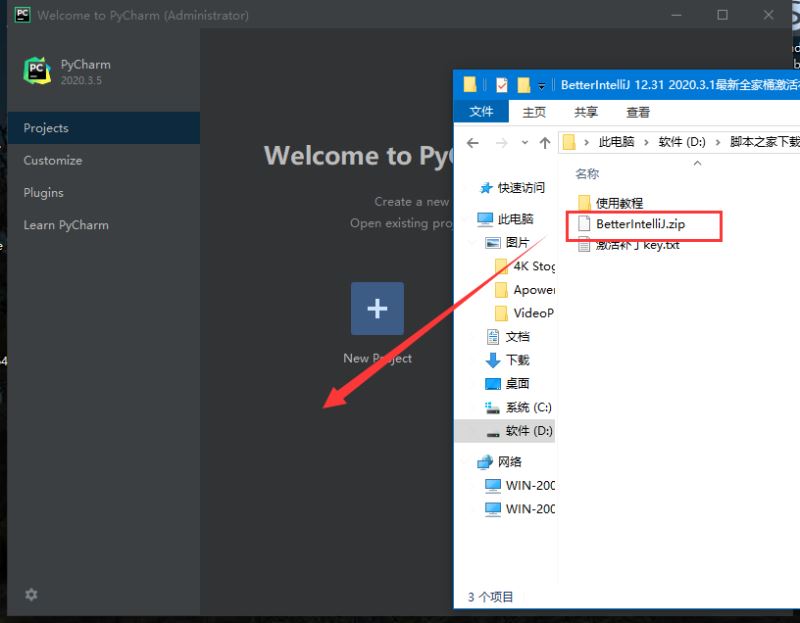Open the Customize section
The image size is (800, 623).
point(53,160)
